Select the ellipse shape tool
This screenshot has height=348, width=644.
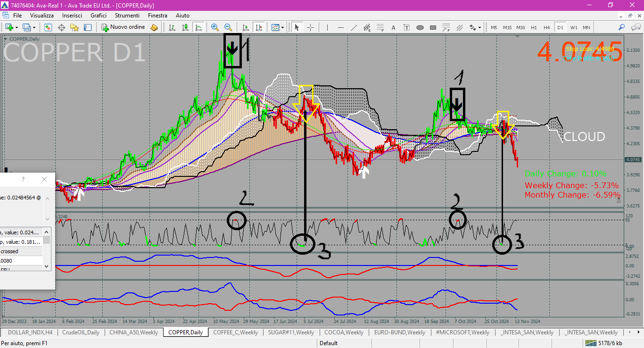point(420,27)
